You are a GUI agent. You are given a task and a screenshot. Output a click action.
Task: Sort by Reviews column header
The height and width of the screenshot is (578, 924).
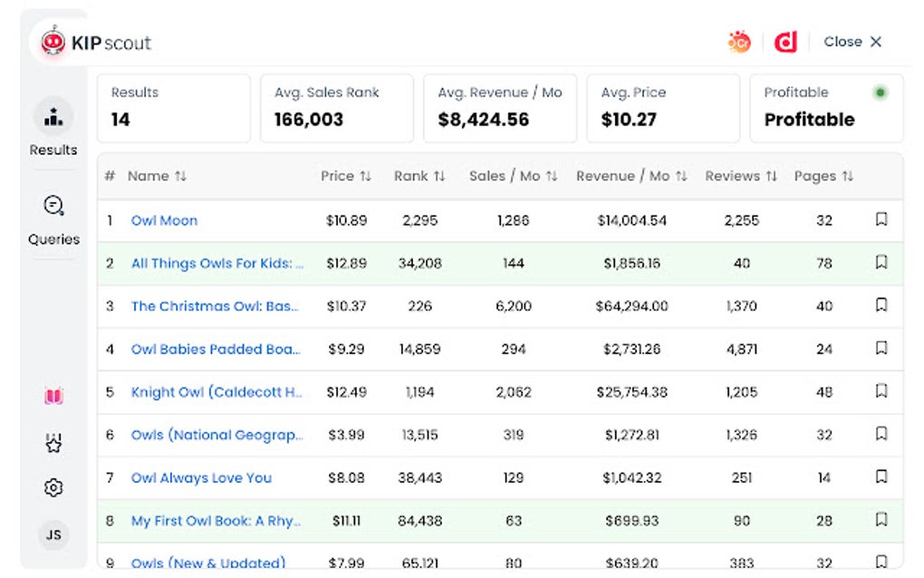coord(741,177)
